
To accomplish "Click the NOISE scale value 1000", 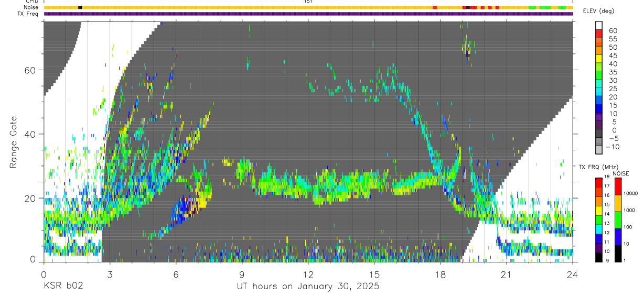I will pos(630,210).
